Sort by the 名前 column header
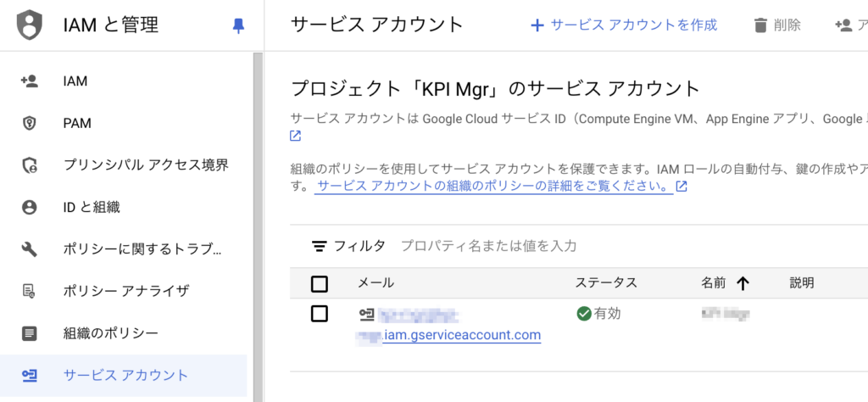 (x=714, y=283)
